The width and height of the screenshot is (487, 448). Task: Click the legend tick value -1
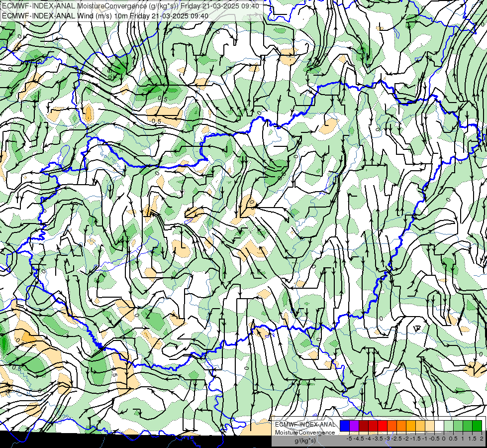click(x=425, y=439)
